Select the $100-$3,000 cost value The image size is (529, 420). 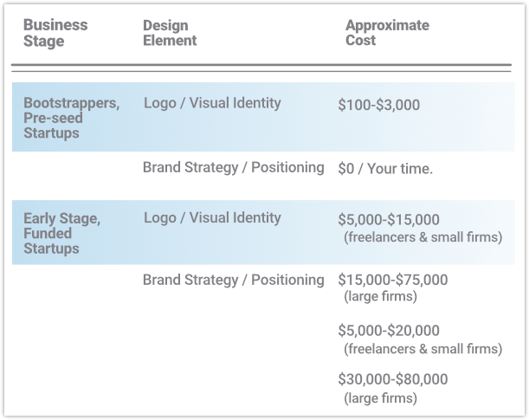click(x=379, y=105)
